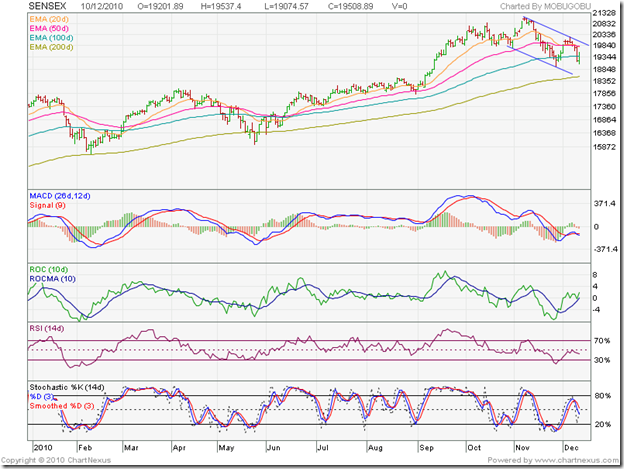Click the EMA (20d) legend label
Viewport: 624px width, 469px height.
pos(49,19)
